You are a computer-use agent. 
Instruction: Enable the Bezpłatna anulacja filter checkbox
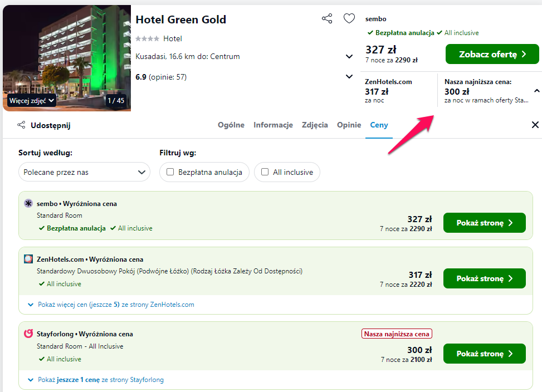[170, 171]
